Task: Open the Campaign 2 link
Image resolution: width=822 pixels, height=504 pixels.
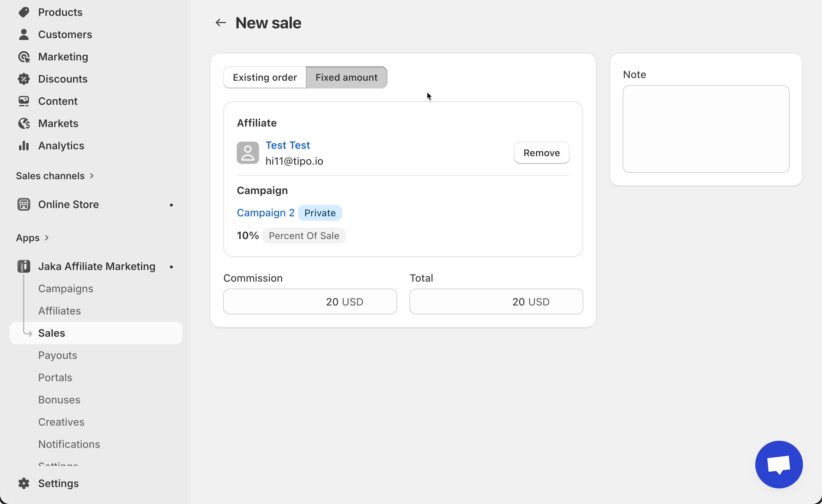Action: [x=265, y=213]
